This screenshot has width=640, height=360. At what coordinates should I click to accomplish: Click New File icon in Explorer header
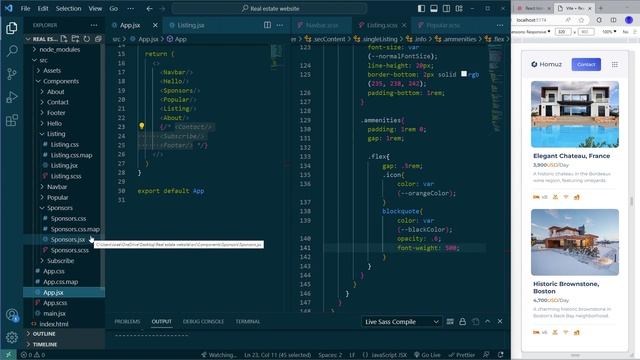click(64, 39)
